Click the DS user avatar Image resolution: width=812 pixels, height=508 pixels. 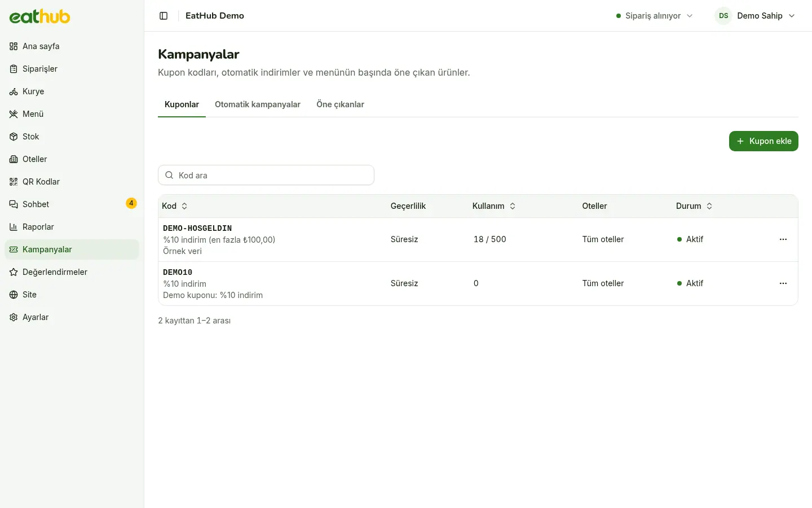[x=723, y=16]
